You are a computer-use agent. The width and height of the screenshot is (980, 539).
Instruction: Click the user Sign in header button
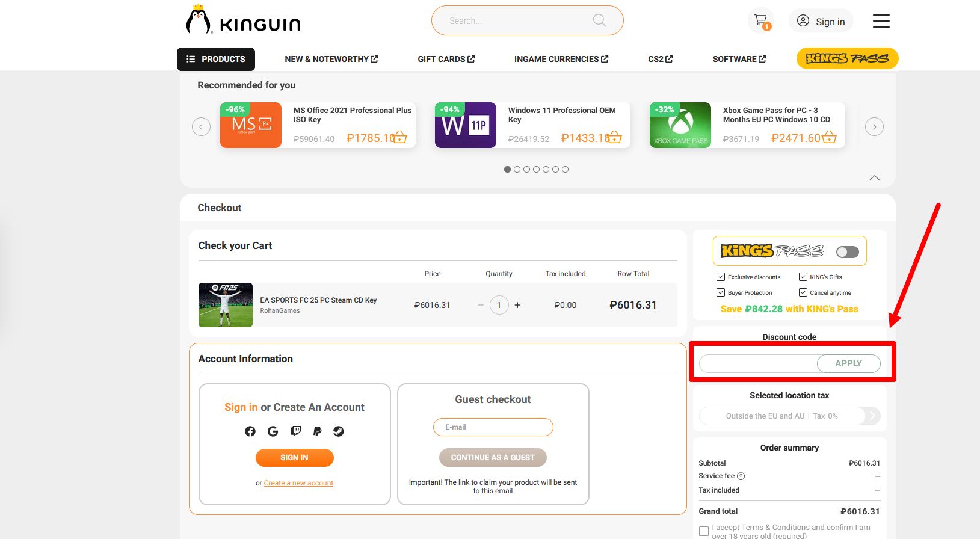click(821, 22)
